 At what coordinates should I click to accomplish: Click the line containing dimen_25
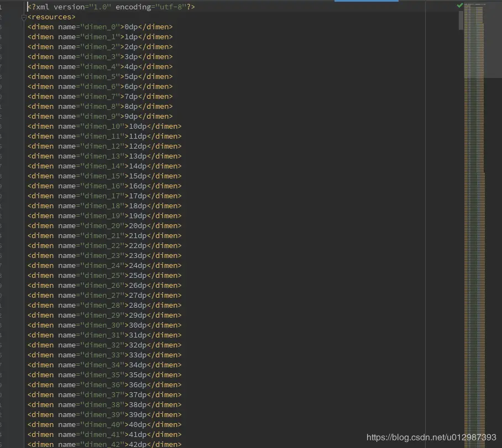coord(104,275)
